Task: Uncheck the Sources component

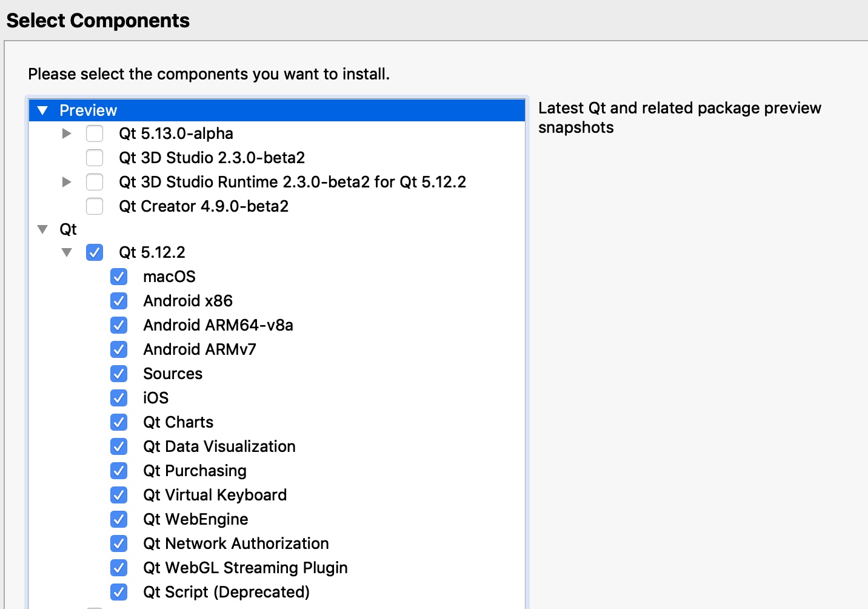Action: point(119,374)
